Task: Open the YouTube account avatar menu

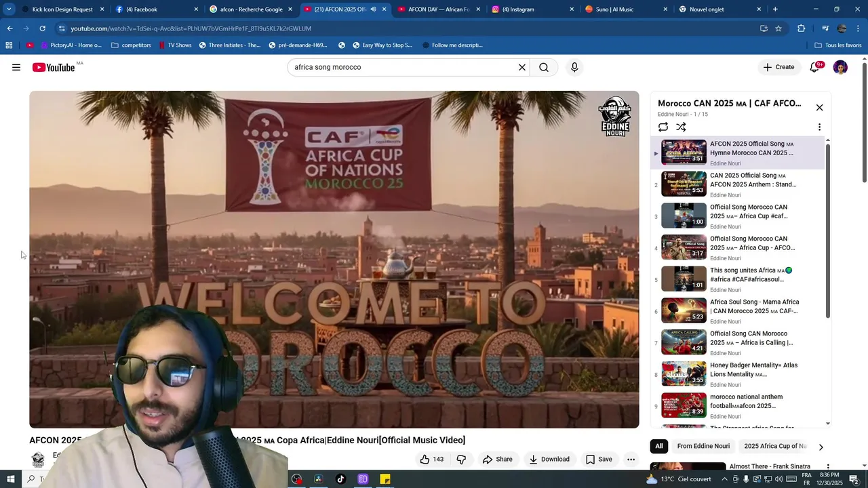Action: tap(840, 67)
